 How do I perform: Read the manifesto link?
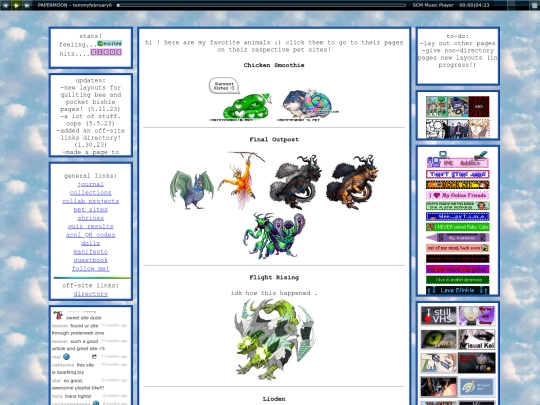(91, 252)
